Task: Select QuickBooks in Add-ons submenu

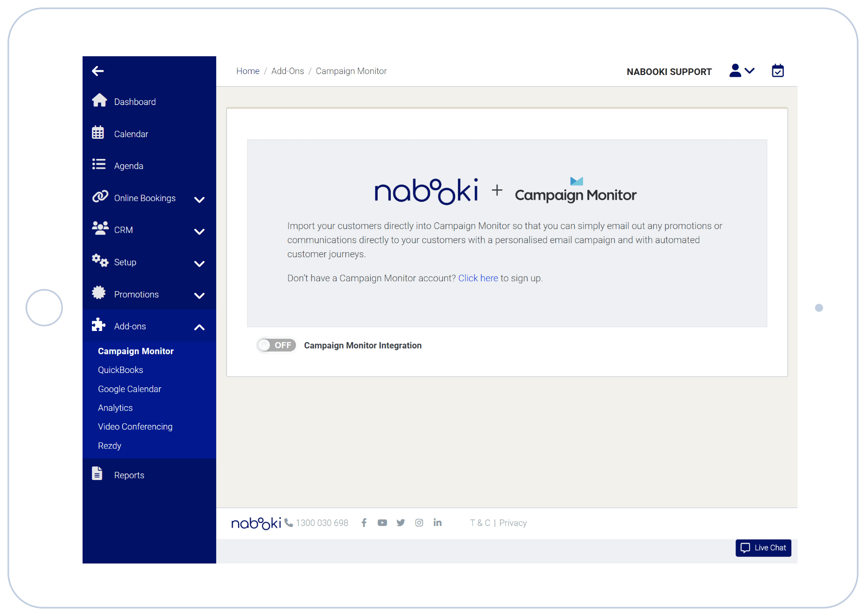Action: [x=121, y=370]
